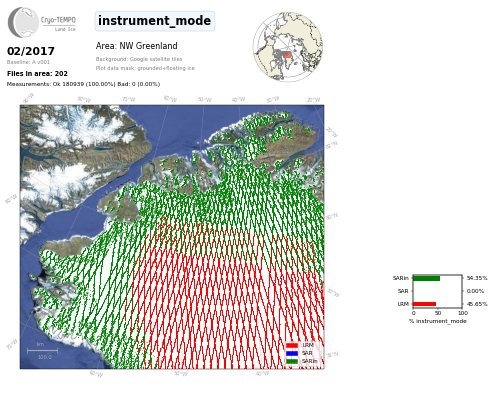
Task: Click the red LRM legend swatch
Action: 292,345
